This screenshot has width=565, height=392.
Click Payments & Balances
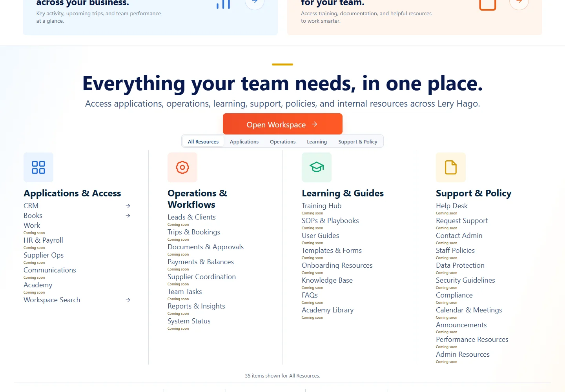click(x=200, y=262)
